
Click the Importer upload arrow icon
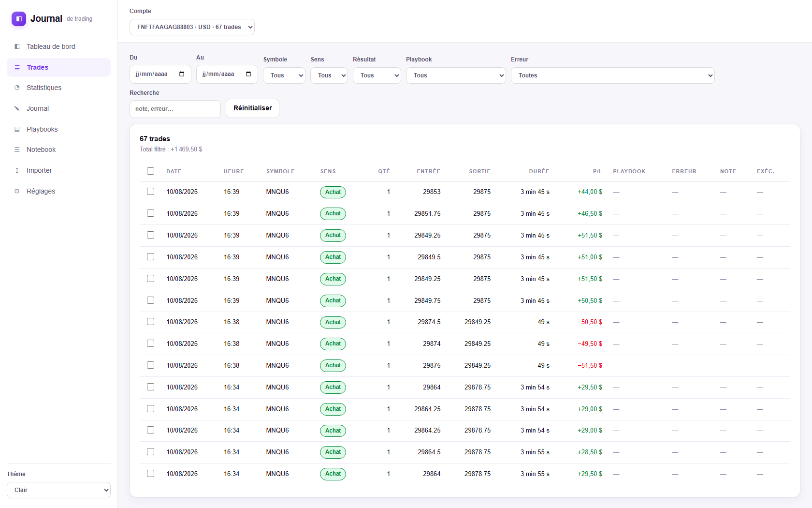pyautogui.click(x=17, y=170)
